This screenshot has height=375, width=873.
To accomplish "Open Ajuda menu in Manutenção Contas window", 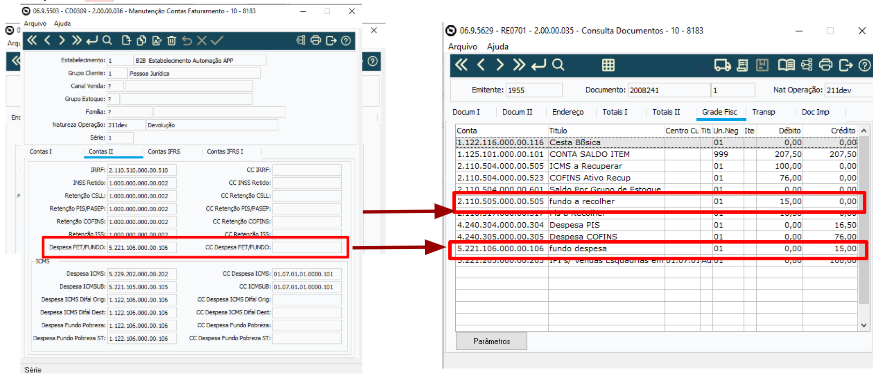I will (62, 24).
